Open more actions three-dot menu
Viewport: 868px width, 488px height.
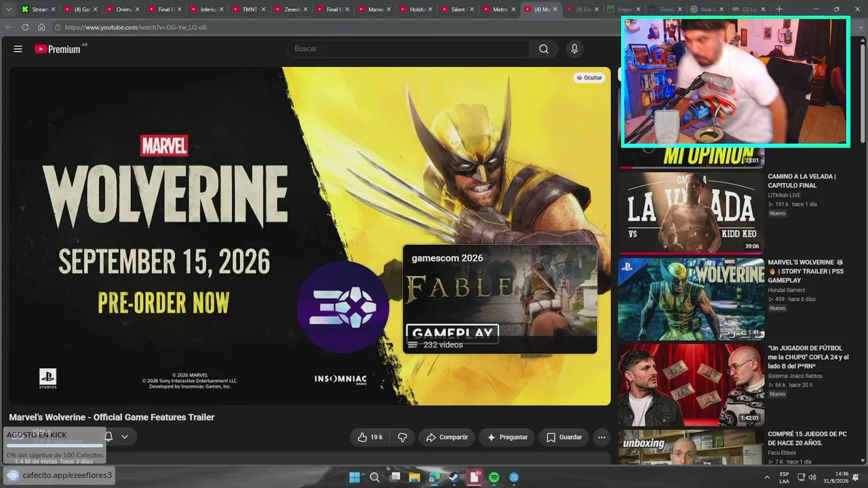(601, 437)
